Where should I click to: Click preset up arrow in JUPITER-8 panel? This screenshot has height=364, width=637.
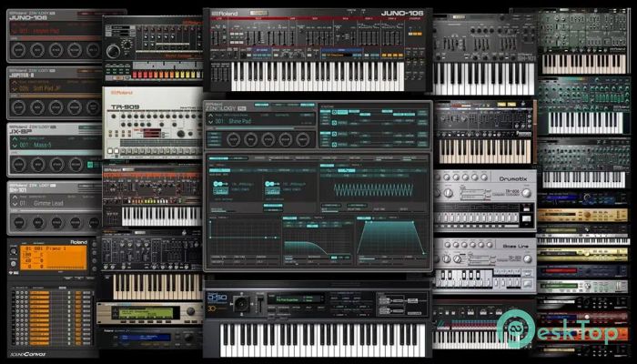click(14, 83)
